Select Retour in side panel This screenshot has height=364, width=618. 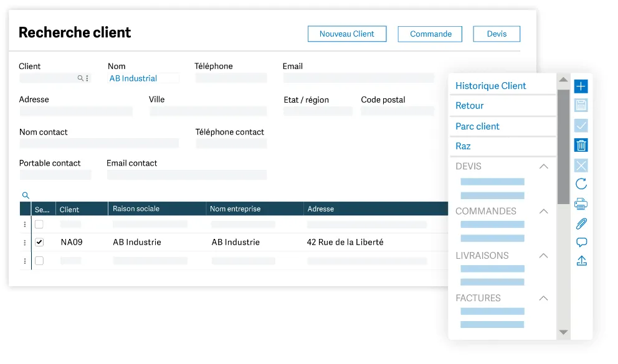click(x=469, y=105)
